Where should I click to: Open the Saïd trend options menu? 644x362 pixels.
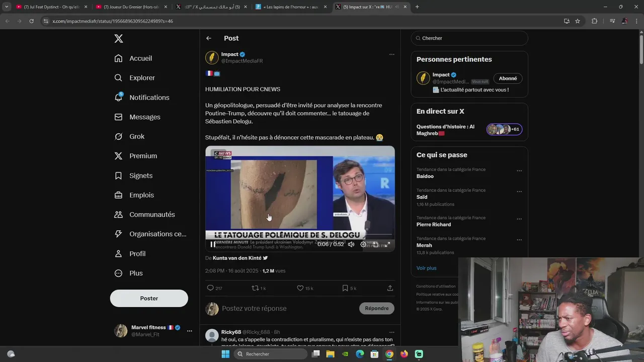(x=519, y=192)
